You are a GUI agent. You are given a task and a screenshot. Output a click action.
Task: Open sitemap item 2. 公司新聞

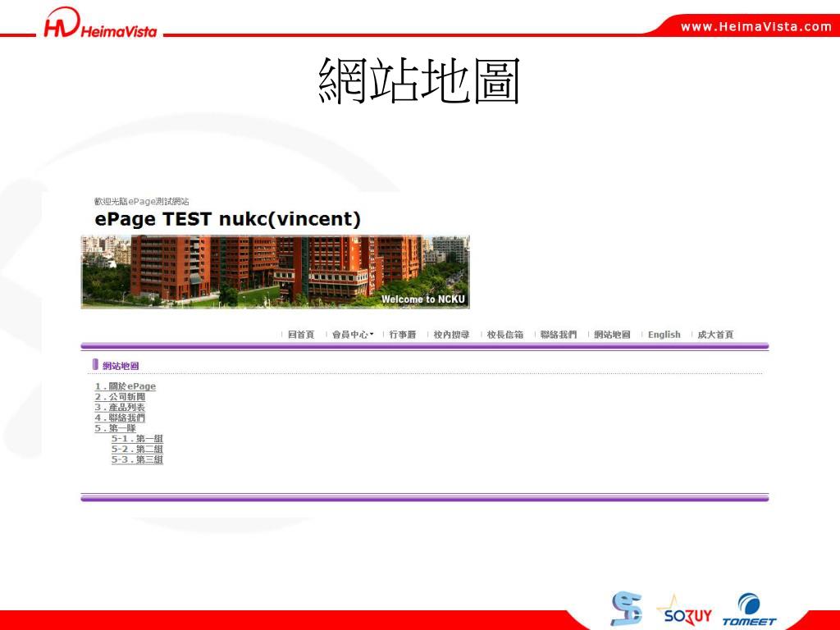coord(120,397)
